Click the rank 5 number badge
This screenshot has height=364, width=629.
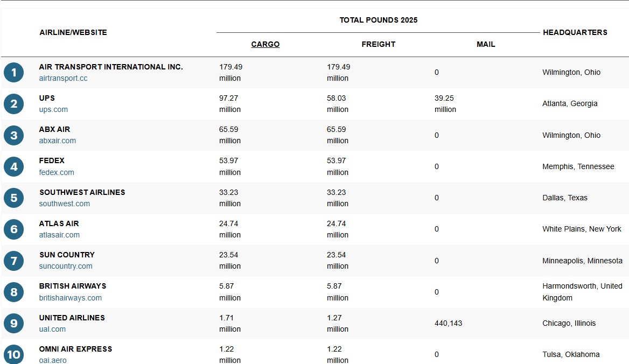click(x=14, y=198)
